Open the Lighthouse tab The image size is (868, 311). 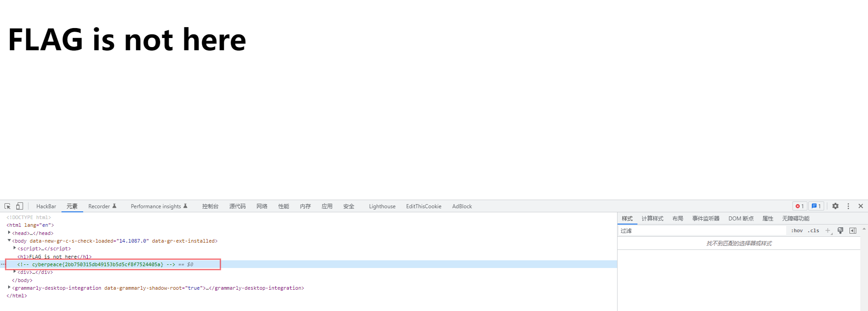382,206
